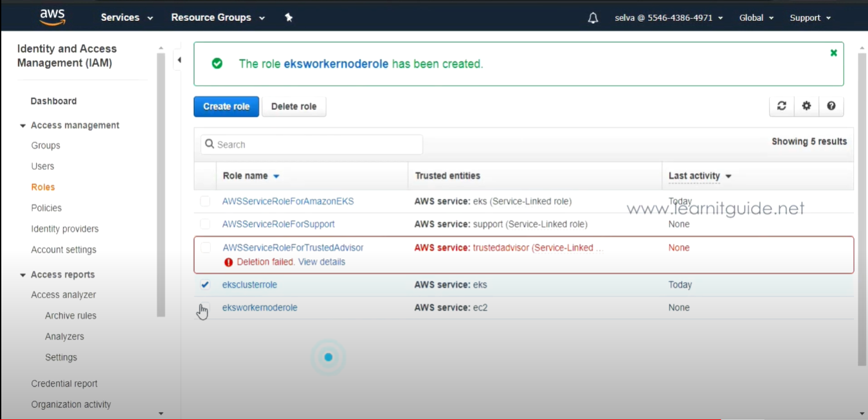The height and width of the screenshot is (420, 868).
Task: Click the green check success icon
Action: tap(217, 64)
